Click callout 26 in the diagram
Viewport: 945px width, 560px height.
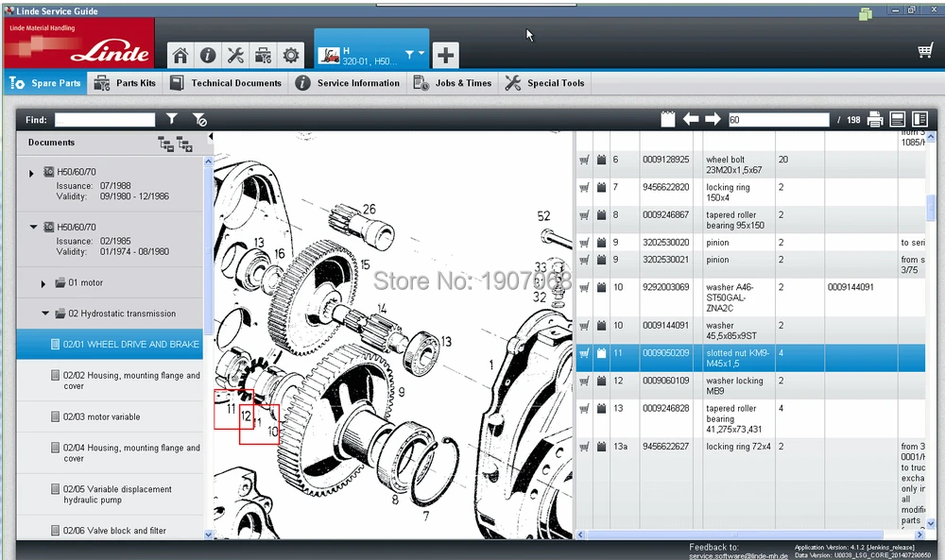(369, 209)
